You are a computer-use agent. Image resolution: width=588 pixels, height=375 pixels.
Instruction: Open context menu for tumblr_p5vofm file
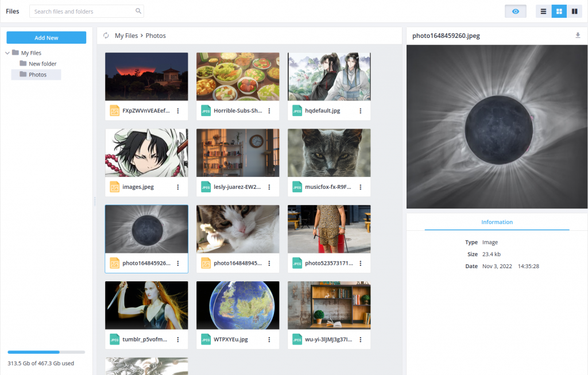(178, 339)
